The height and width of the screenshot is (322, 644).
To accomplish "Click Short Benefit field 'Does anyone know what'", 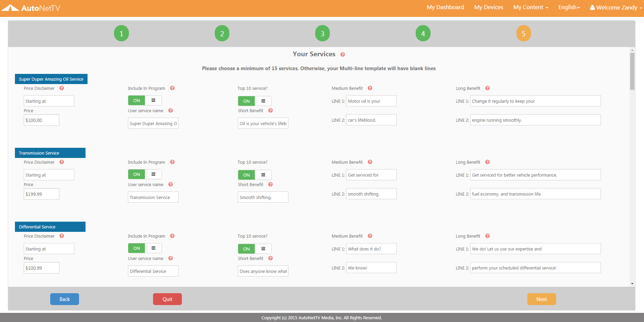I will [x=263, y=271].
